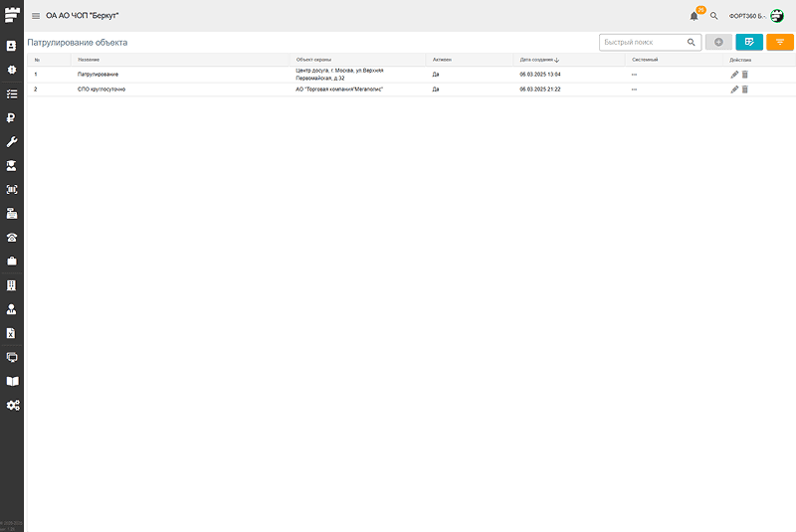796x532 pixels.
Task: Click the № column header
Action: (x=37, y=60)
